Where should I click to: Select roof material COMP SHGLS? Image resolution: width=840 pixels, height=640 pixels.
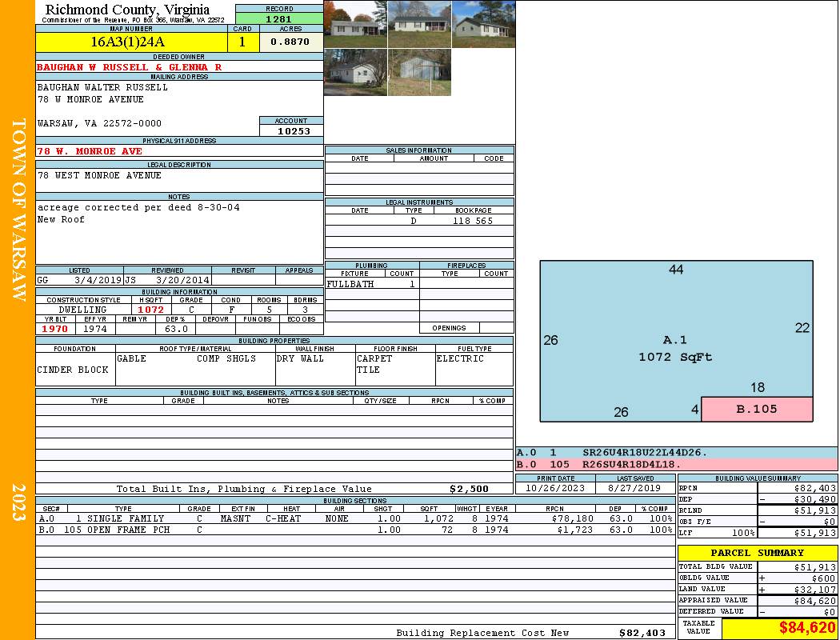point(226,358)
